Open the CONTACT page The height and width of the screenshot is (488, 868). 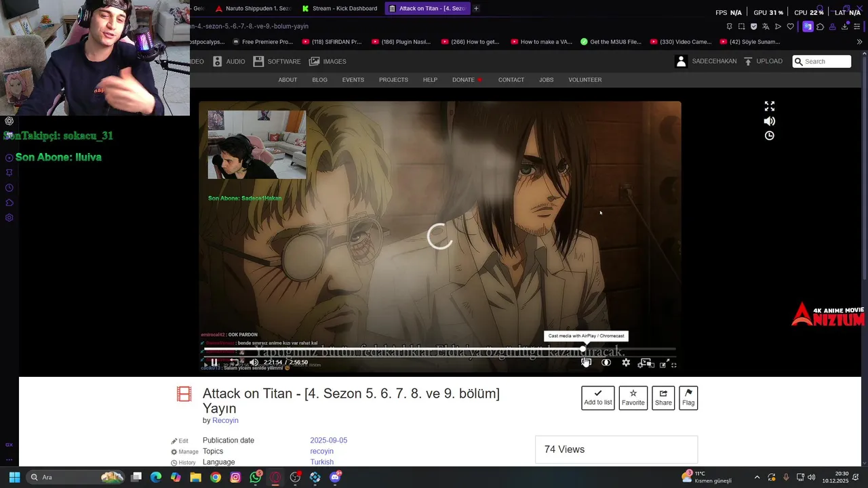pyautogui.click(x=511, y=80)
